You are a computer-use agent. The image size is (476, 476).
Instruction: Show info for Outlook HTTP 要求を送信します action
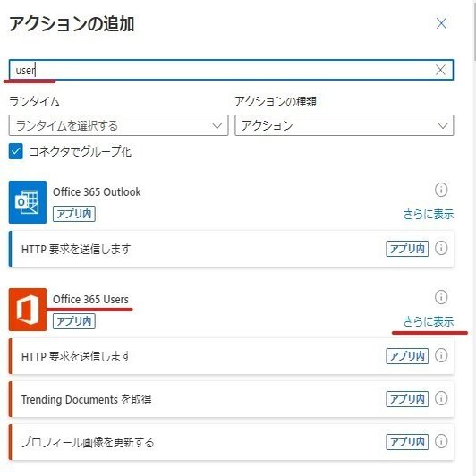click(441, 248)
